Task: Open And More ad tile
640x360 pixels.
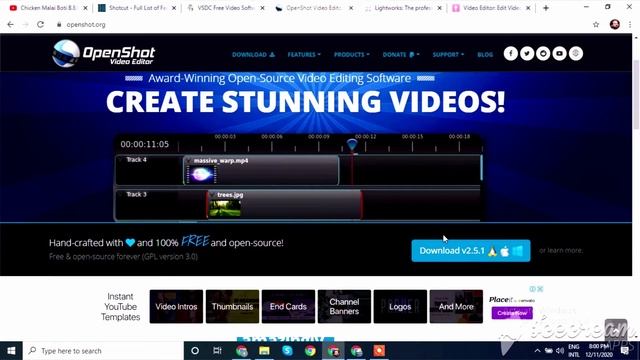Action: pos(456,307)
